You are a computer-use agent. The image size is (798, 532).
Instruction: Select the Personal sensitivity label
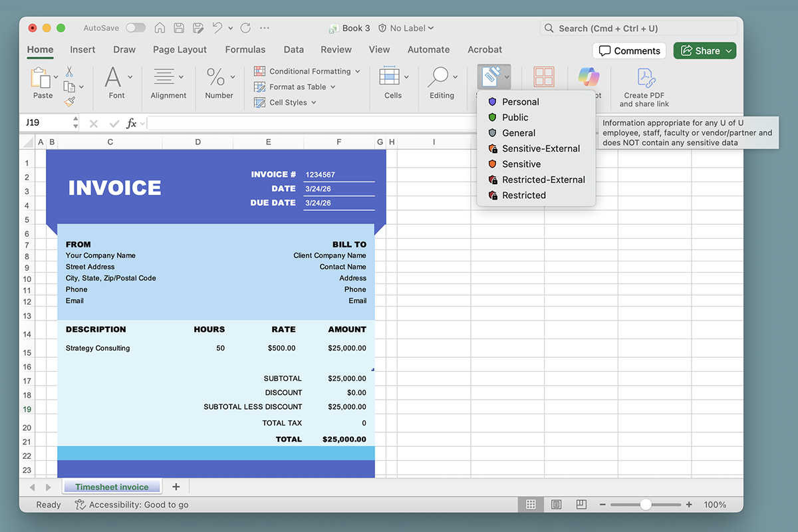click(x=521, y=102)
